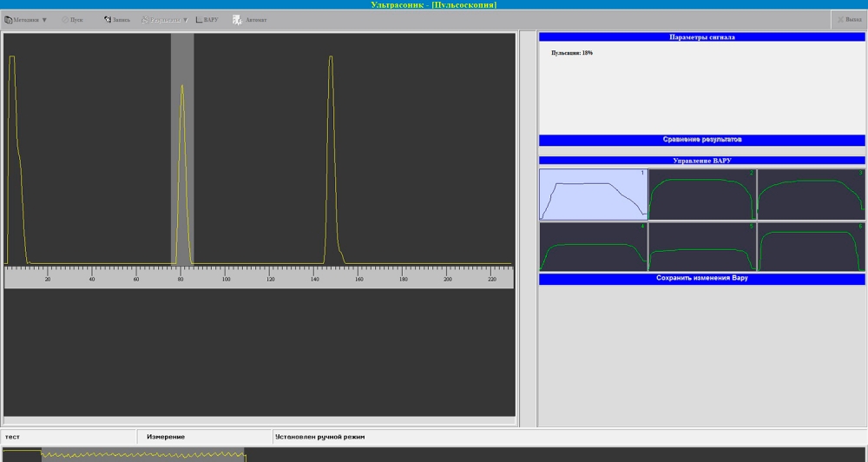This screenshot has height=462, width=868.
Task: Click the Запись record icon
Action: pyautogui.click(x=116, y=19)
